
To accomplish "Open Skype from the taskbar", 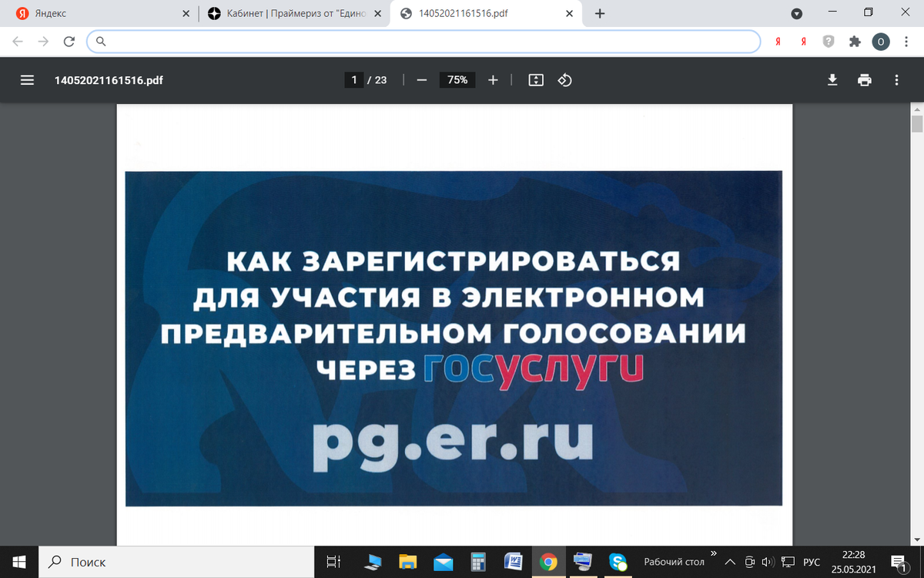I will [618, 562].
